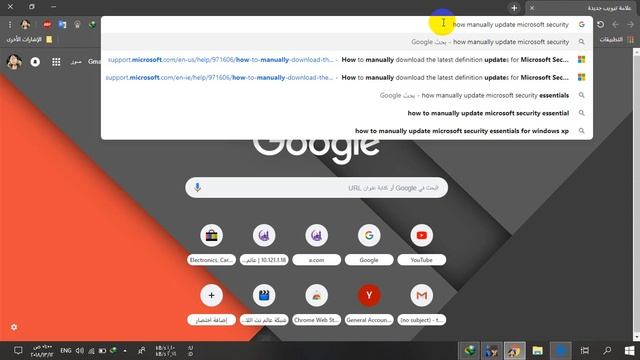Image resolution: width=640 pixels, height=360 pixels.
Task: Choose suggestion 'how to manually update microsoft security essential'
Action: tap(347, 113)
